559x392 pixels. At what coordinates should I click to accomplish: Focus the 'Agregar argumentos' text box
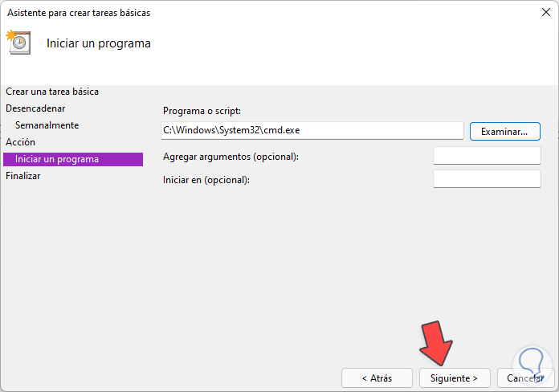(487, 156)
